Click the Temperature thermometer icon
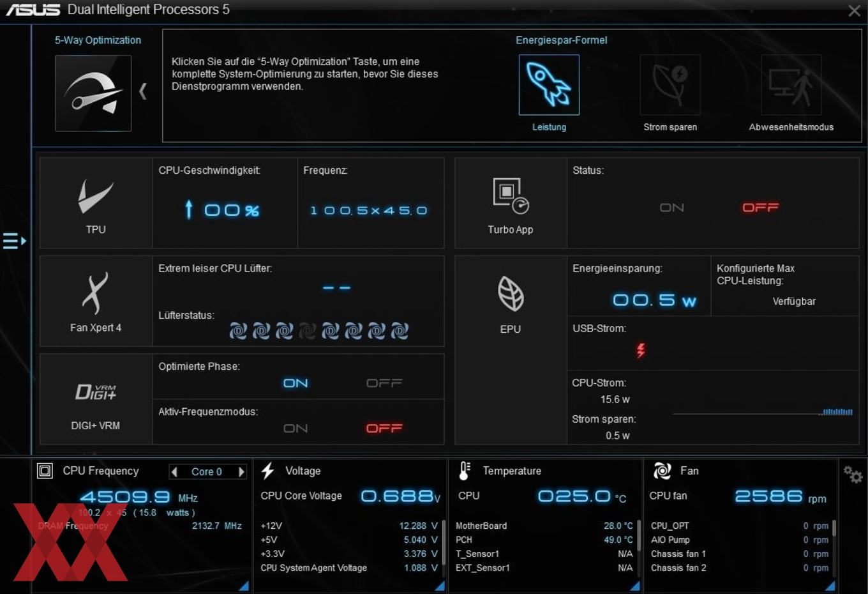 coord(465,471)
